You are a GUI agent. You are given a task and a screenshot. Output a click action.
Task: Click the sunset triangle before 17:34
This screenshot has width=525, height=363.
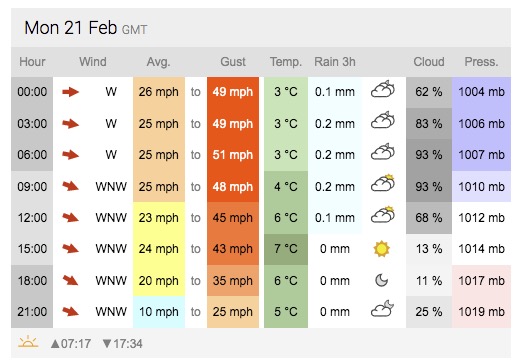[x=107, y=344]
